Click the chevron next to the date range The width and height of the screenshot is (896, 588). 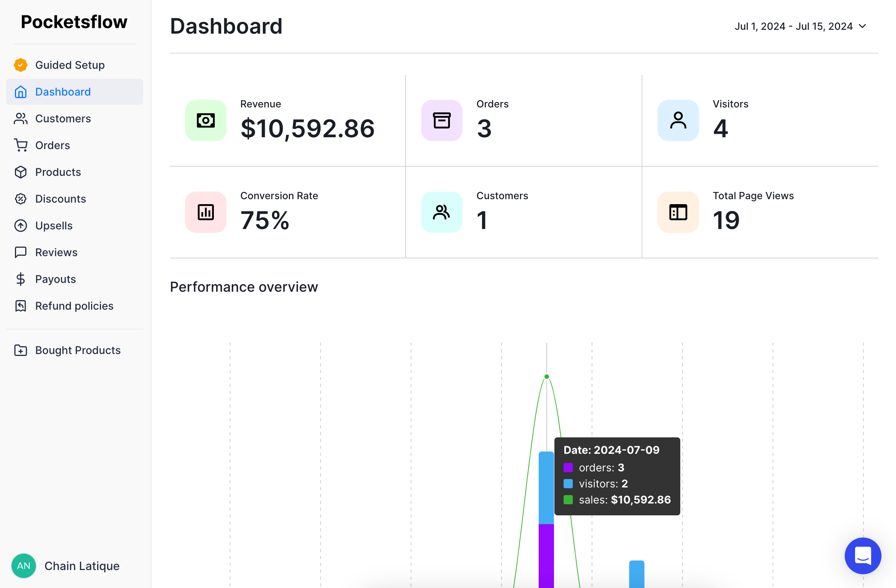pos(862,26)
